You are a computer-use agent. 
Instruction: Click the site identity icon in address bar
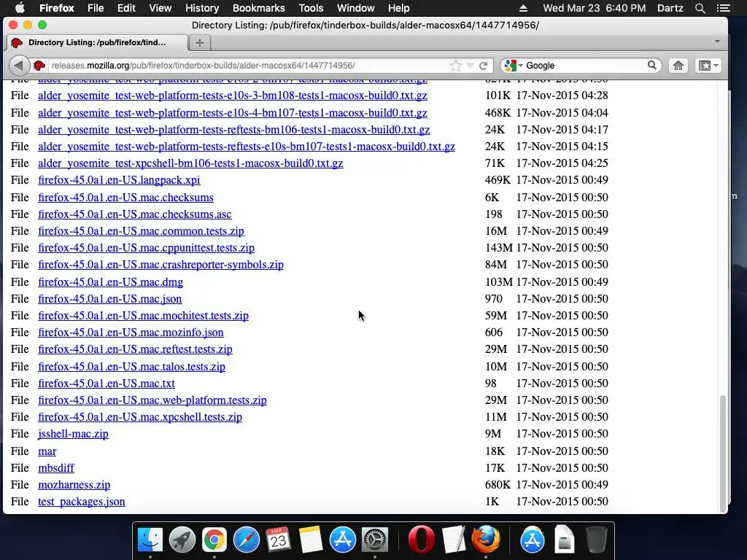click(x=39, y=65)
